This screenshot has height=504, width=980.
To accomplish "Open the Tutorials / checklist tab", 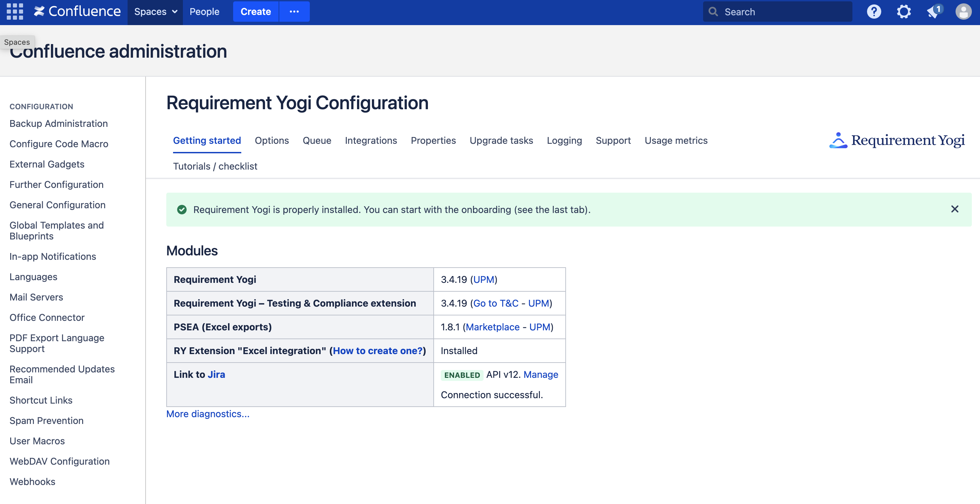I will pos(215,166).
